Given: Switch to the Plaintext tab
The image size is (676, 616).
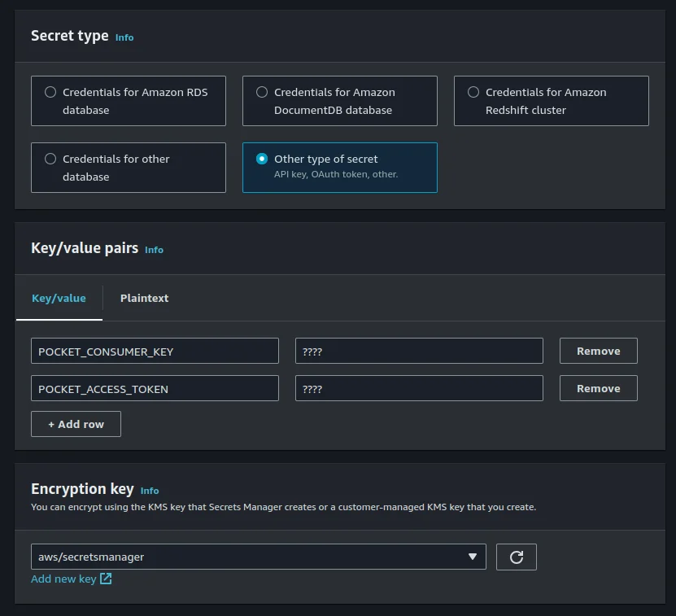Looking at the screenshot, I should [x=144, y=298].
